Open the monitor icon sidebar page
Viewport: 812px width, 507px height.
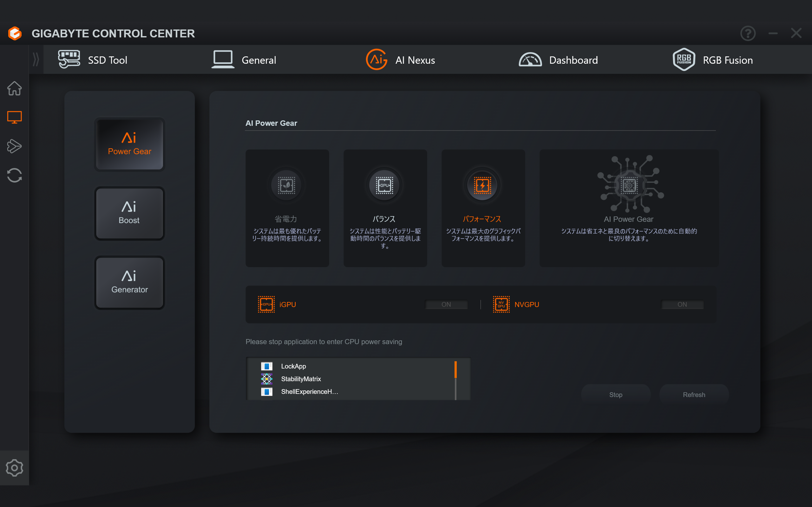coord(14,117)
